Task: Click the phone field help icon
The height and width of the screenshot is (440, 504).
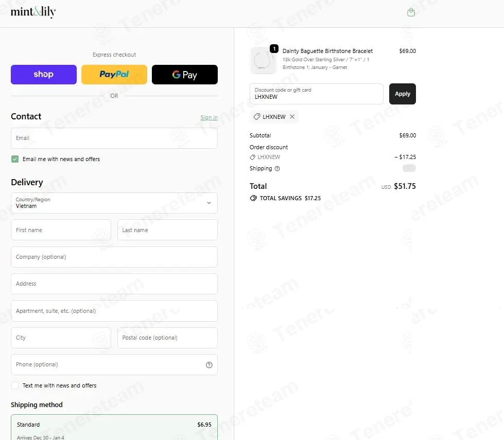Action: pos(209,365)
